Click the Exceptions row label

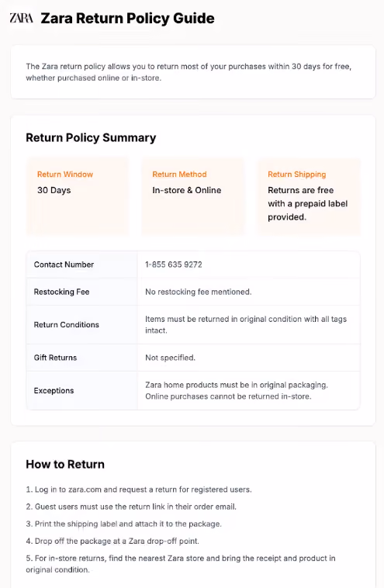(54, 391)
